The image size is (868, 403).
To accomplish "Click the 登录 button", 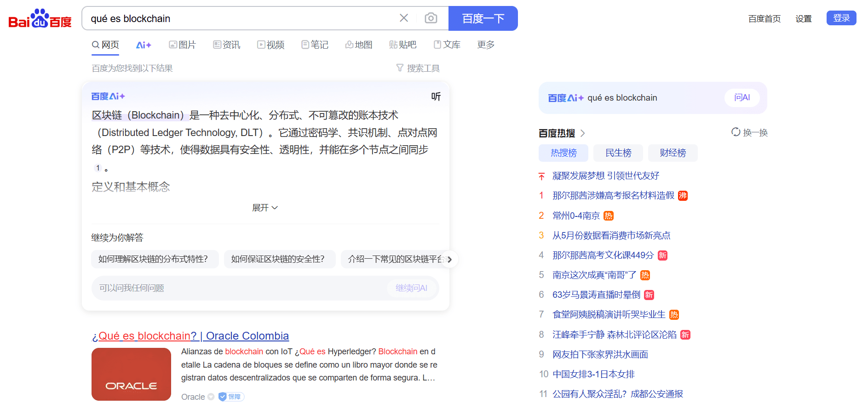I will click(x=841, y=18).
